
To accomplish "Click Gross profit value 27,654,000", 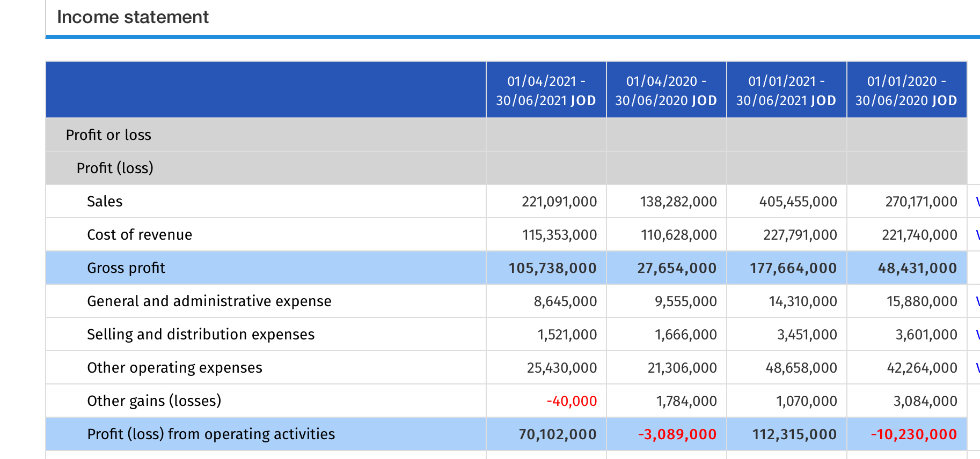I will [x=677, y=268].
